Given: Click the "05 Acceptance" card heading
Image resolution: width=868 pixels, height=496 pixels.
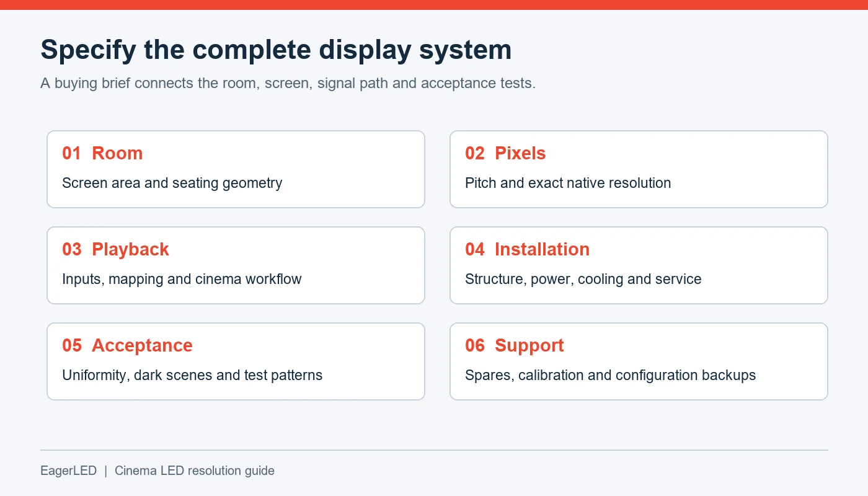Looking at the screenshot, I should pos(127,345).
